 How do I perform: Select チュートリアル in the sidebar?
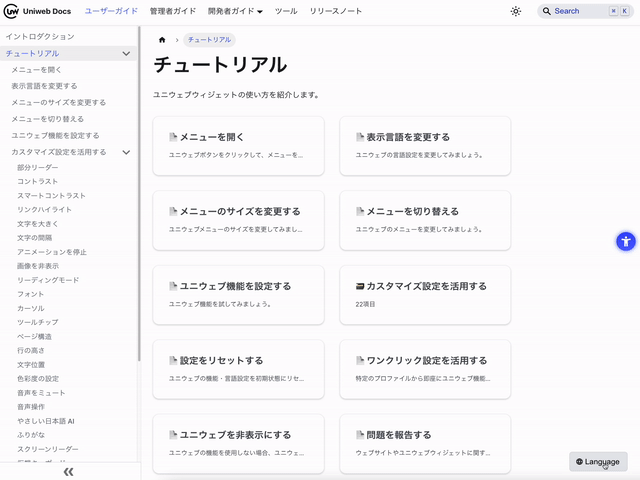tap(32, 53)
